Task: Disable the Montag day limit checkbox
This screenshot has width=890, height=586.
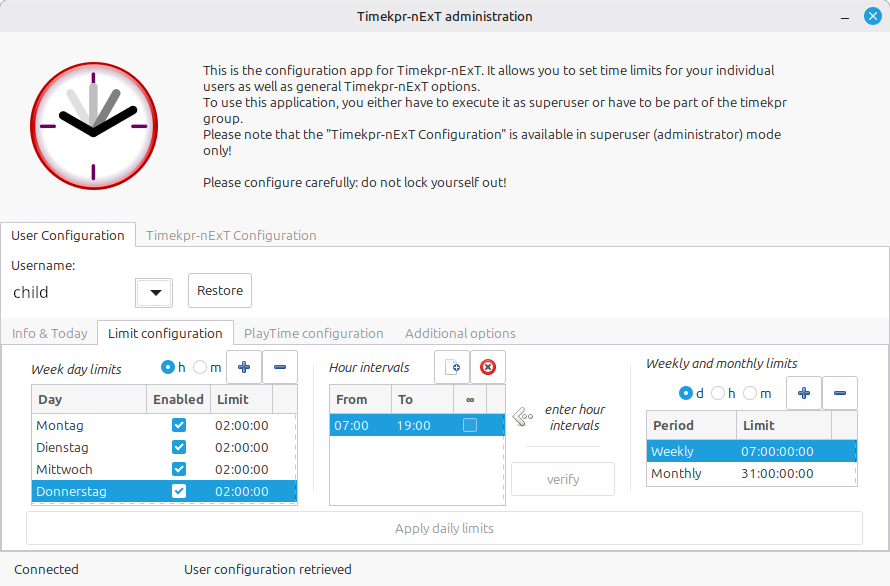Action: click(179, 425)
